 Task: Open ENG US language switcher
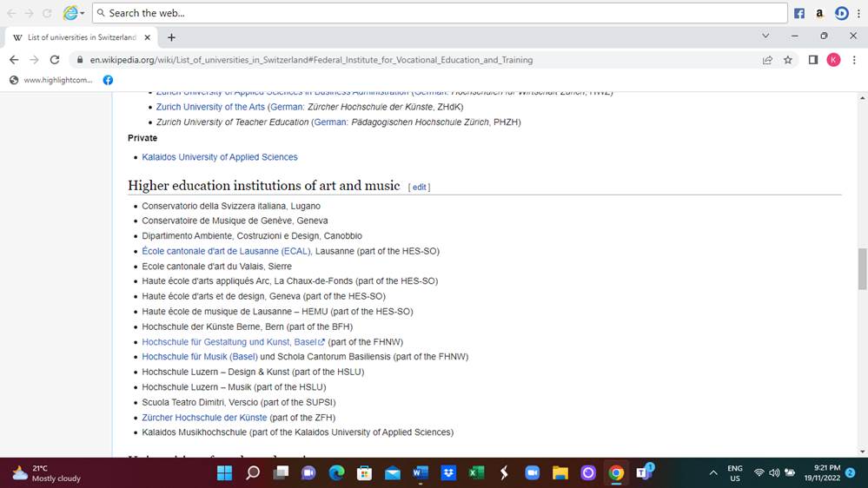pyautogui.click(x=734, y=473)
